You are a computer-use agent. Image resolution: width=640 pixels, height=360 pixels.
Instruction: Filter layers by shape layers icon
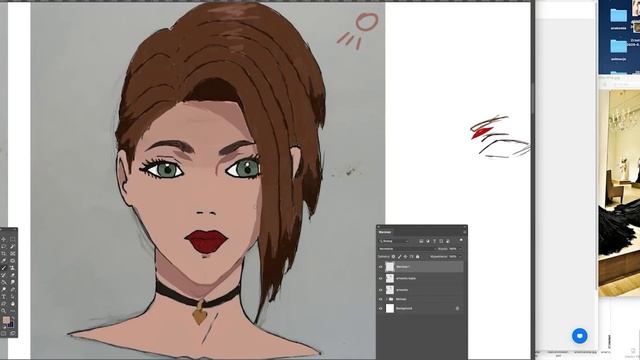(x=441, y=241)
